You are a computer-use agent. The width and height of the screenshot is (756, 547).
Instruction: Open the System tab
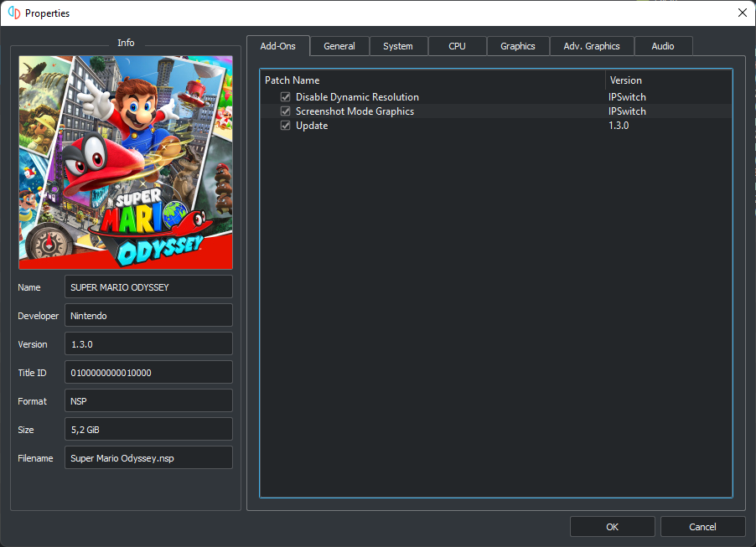(397, 46)
